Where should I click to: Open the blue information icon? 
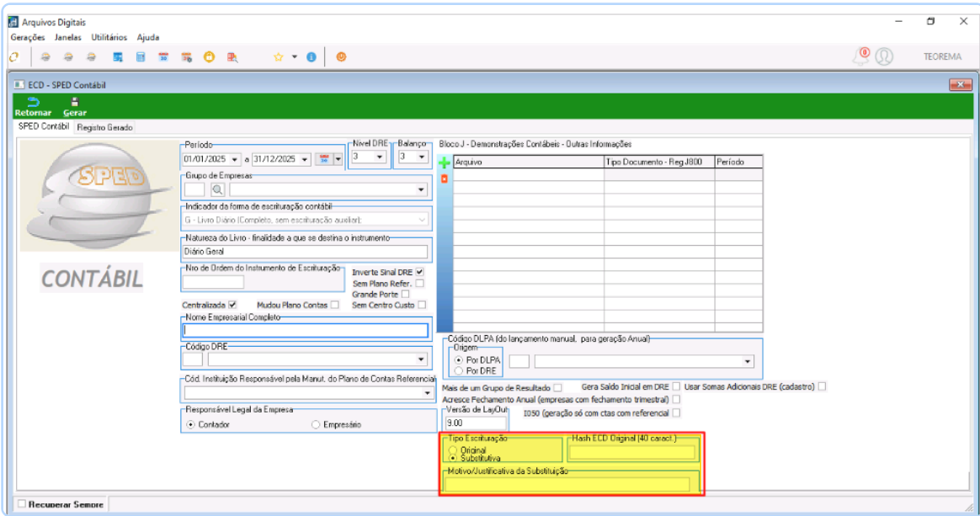coord(312,57)
